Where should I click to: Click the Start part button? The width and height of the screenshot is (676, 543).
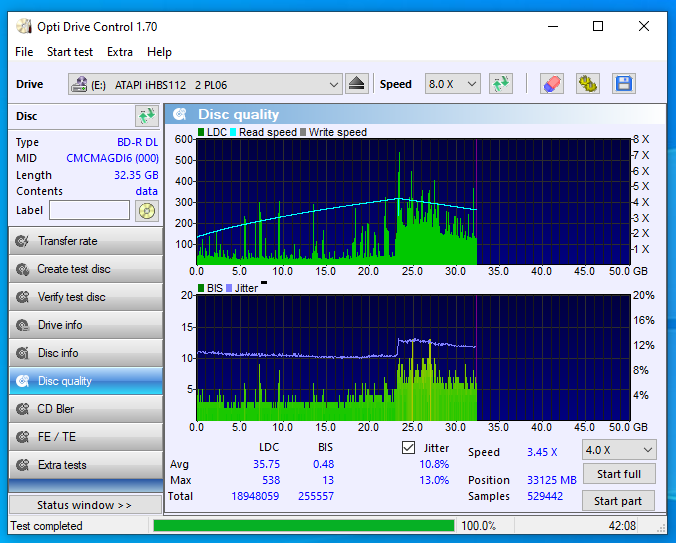click(x=618, y=501)
